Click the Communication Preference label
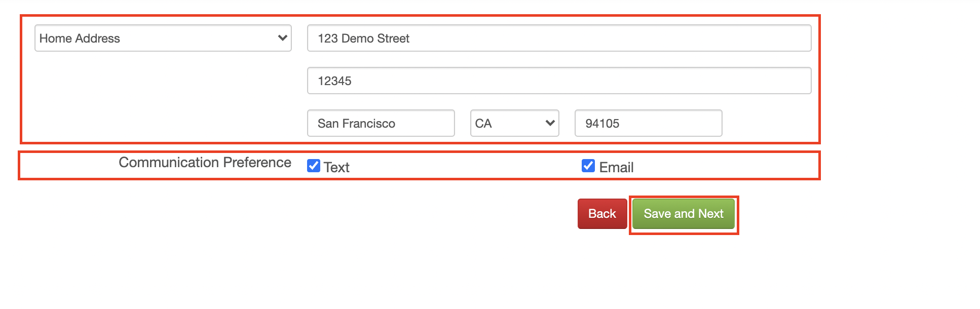The width and height of the screenshot is (980, 309). tap(205, 163)
